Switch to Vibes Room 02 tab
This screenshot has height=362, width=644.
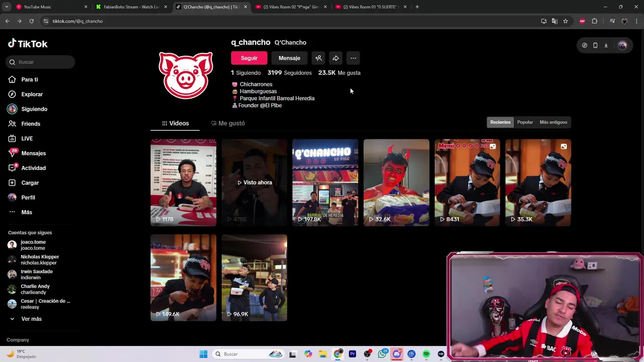(291, 7)
